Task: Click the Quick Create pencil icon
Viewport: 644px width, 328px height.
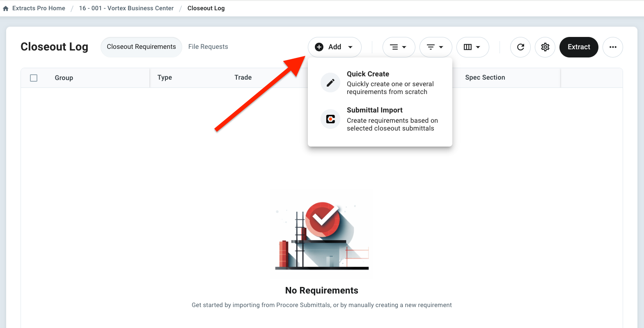Action: [x=330, y=83]
